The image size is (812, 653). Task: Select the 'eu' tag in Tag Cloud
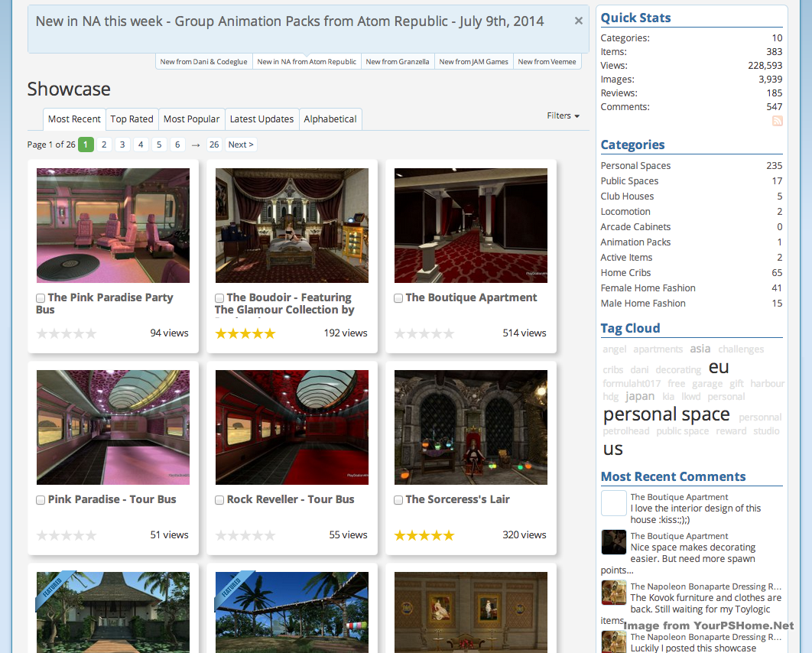[x=719, y=367]
